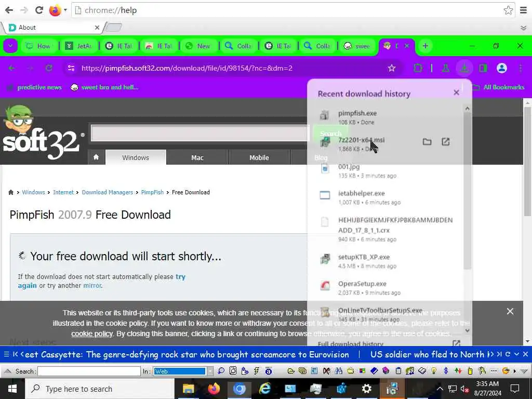The width and height of the screenshot is (532, 399).
Task: Click the soft32 home icon tab
Action: (x=96, y=157)
